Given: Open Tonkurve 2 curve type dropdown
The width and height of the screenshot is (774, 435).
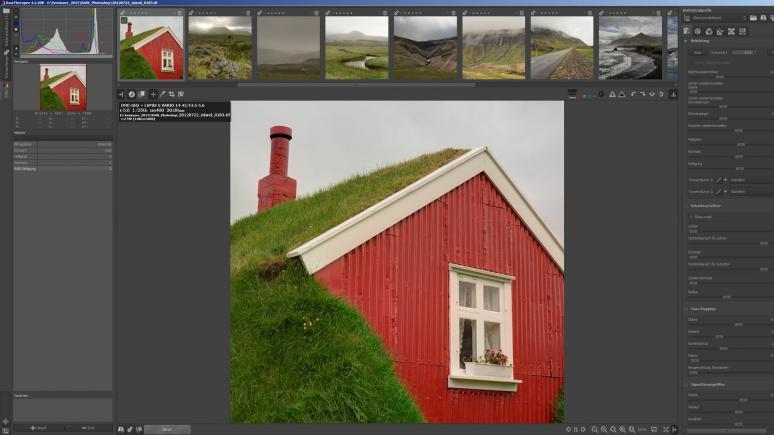Looking at the screenshot, I should pyautogui.click(x=721, y=192).
